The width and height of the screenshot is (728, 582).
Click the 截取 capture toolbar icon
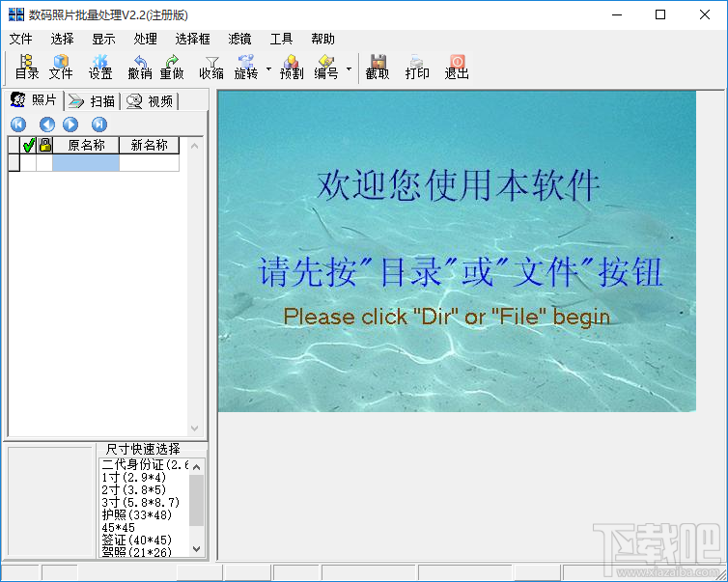click(x=378, y=67)
